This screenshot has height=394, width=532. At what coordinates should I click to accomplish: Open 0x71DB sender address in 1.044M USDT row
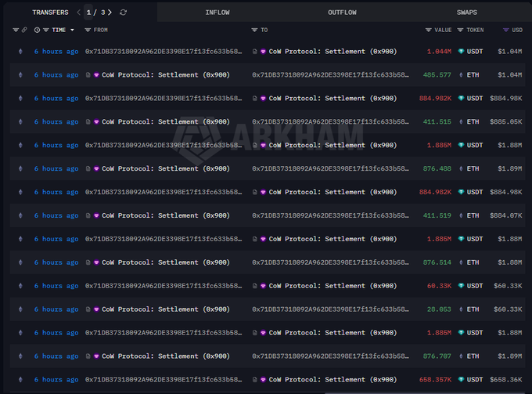[164, 51]
